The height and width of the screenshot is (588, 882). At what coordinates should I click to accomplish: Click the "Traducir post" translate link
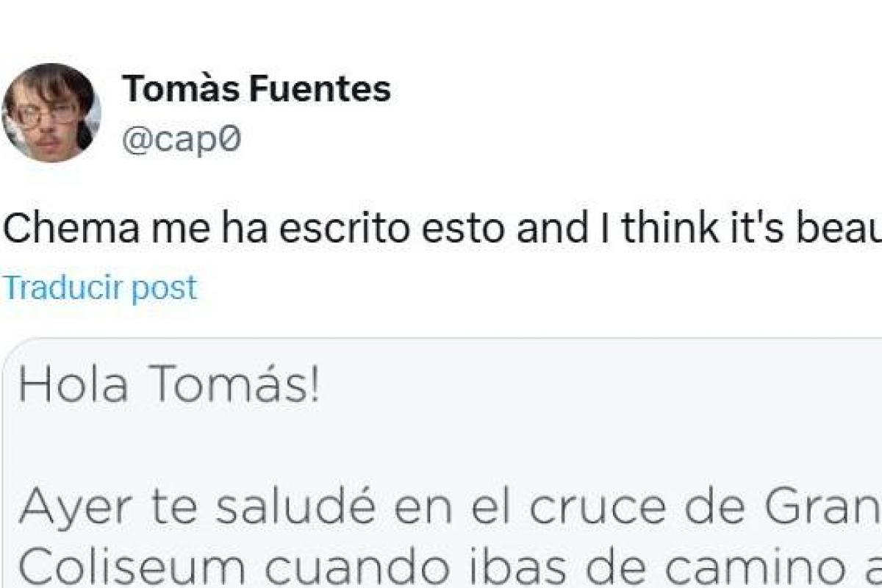[101, 287]
